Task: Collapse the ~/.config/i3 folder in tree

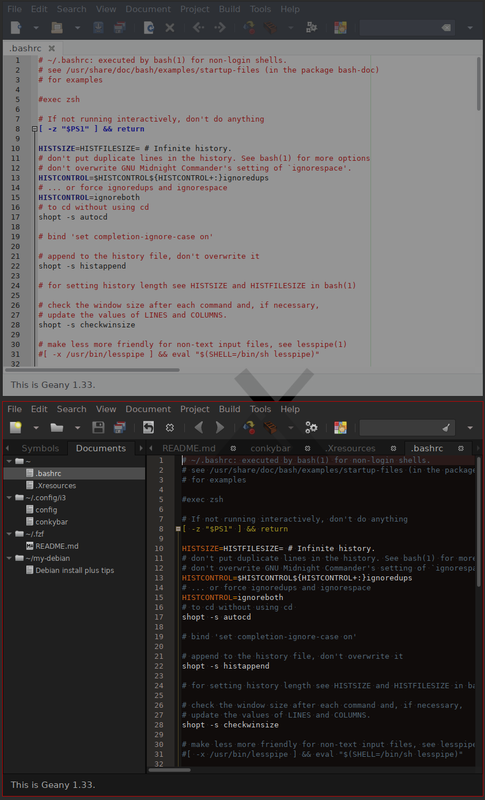Action: (x=9, y=497)
